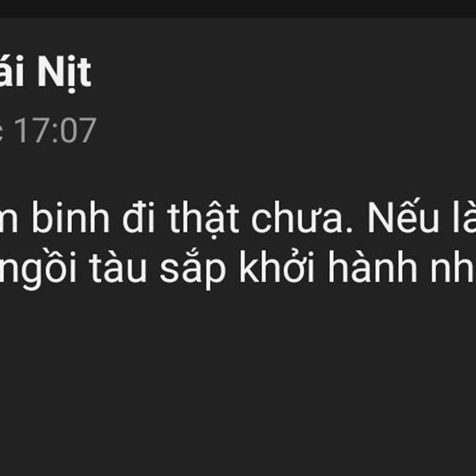Click the empty space right of the 17:07 timestamp
Image resolution: width=476 pixels, height=476 pixels.
(286, 130)
